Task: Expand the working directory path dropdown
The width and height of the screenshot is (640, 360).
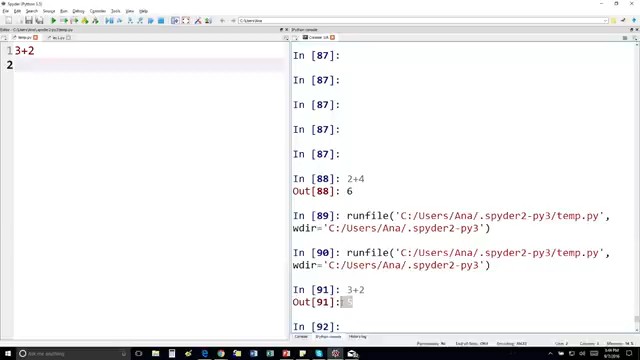Action: pyautogui.click(x=605, y=20)
